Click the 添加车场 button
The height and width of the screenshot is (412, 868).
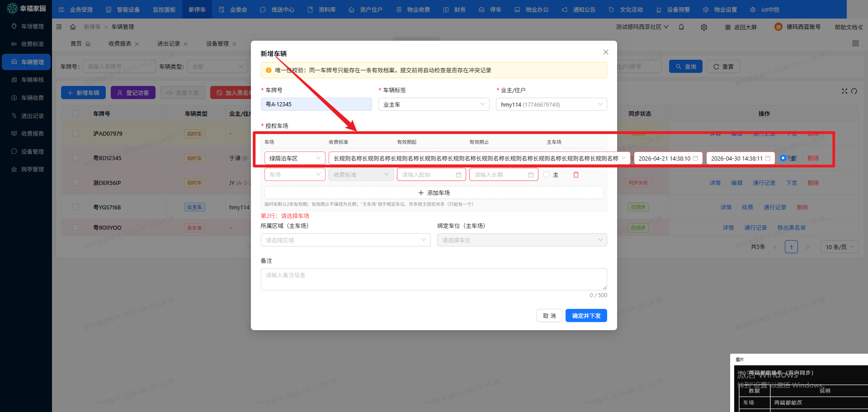click(x=434, y=193)
